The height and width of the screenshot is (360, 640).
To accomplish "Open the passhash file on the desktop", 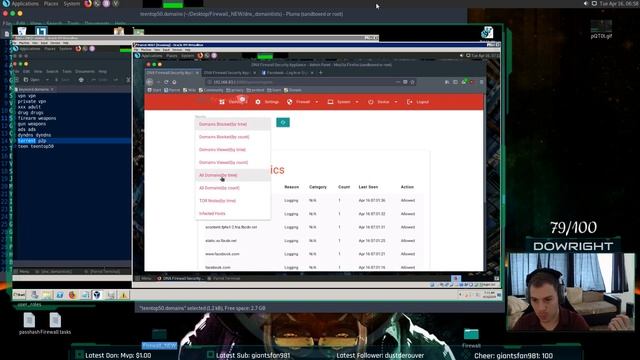I will [x=29, y=324].
